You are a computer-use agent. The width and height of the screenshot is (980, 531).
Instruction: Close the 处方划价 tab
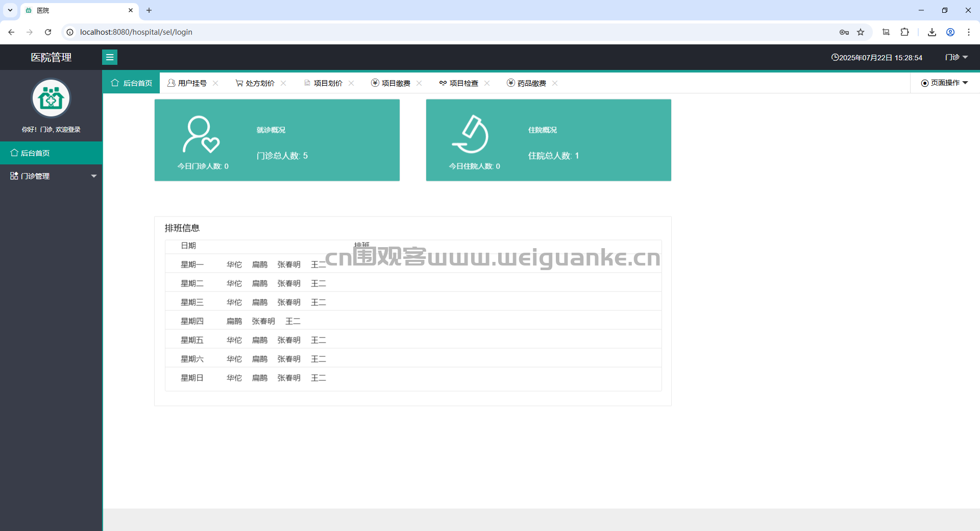point(283,83)
